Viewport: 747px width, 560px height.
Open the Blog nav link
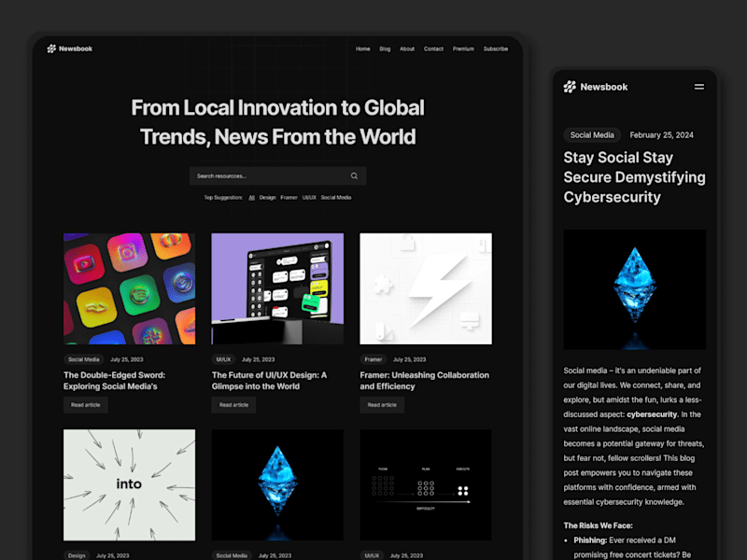point(385,49)
